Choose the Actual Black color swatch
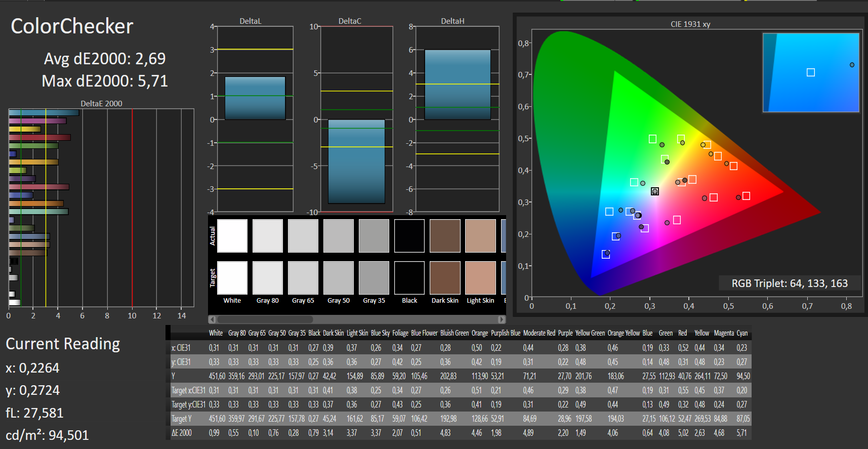 point(409,236)
